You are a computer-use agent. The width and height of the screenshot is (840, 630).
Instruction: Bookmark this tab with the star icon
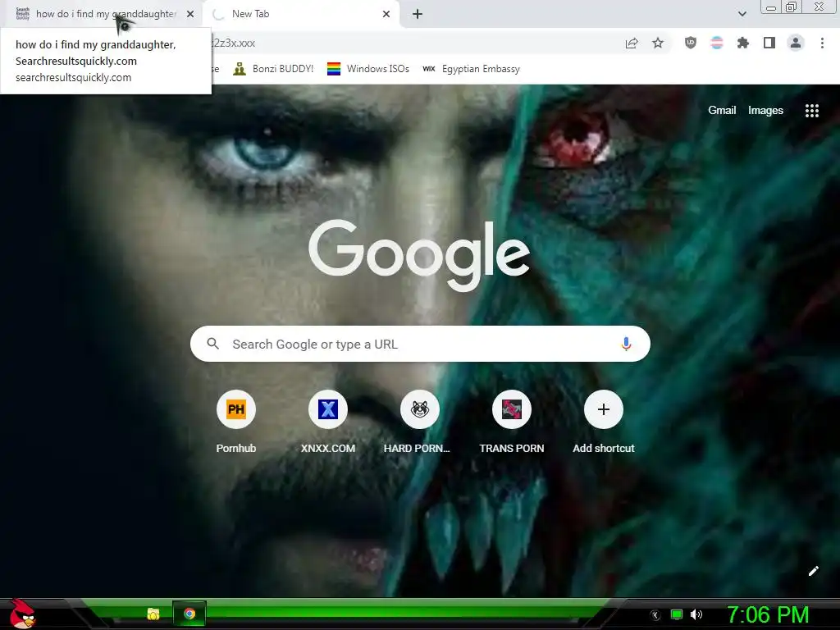(658, 43)
